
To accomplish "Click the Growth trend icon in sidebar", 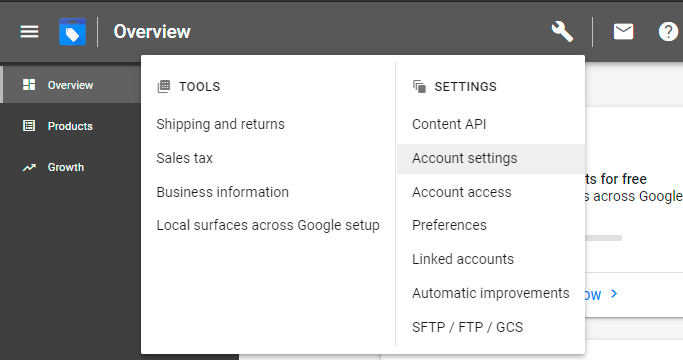I will tap(29, 167).
